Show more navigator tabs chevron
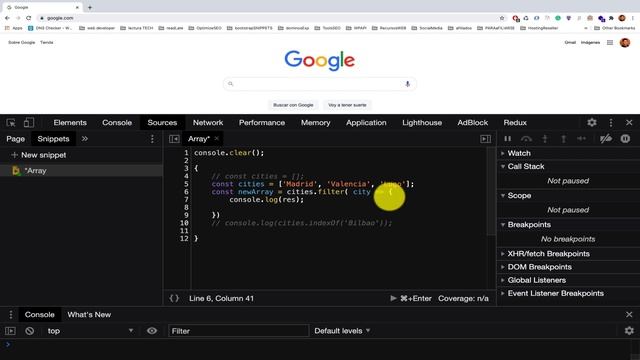The width and height of the screenshot is (640, 360). pos(84,139)
